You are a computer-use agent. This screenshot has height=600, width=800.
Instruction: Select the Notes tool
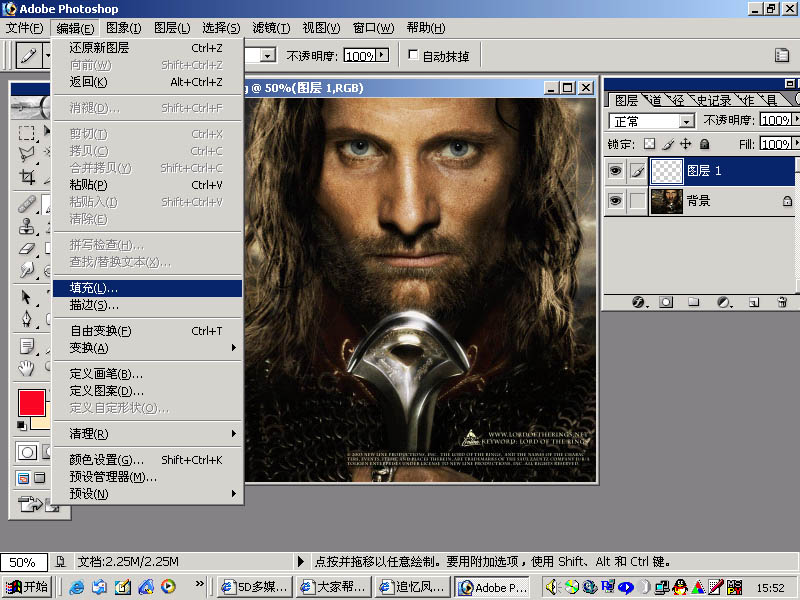[27, 346]
